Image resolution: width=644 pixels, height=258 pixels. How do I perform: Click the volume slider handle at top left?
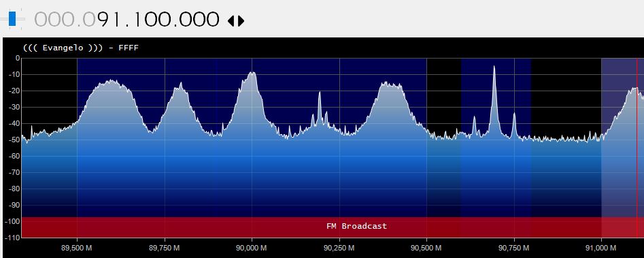(12, 18)
